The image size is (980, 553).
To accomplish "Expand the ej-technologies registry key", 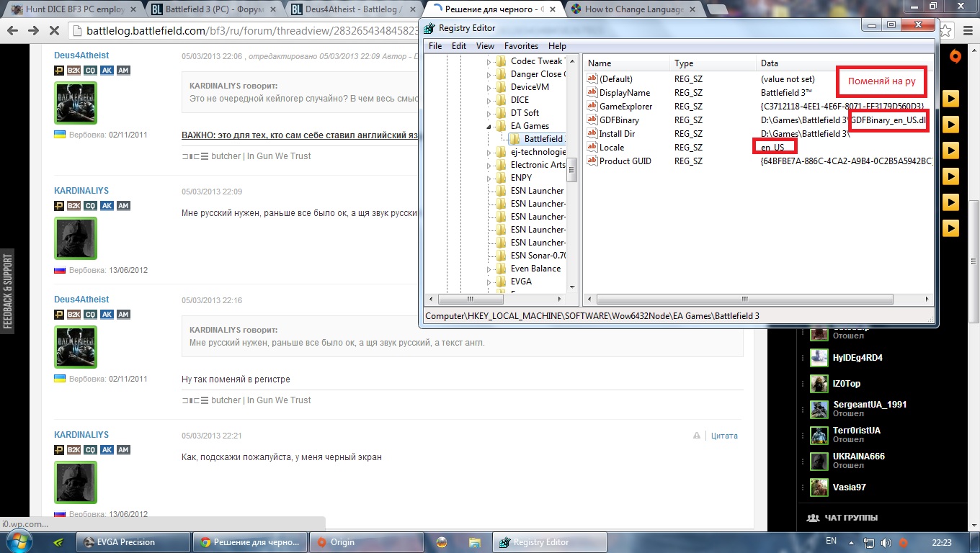I will click(489, 153).
